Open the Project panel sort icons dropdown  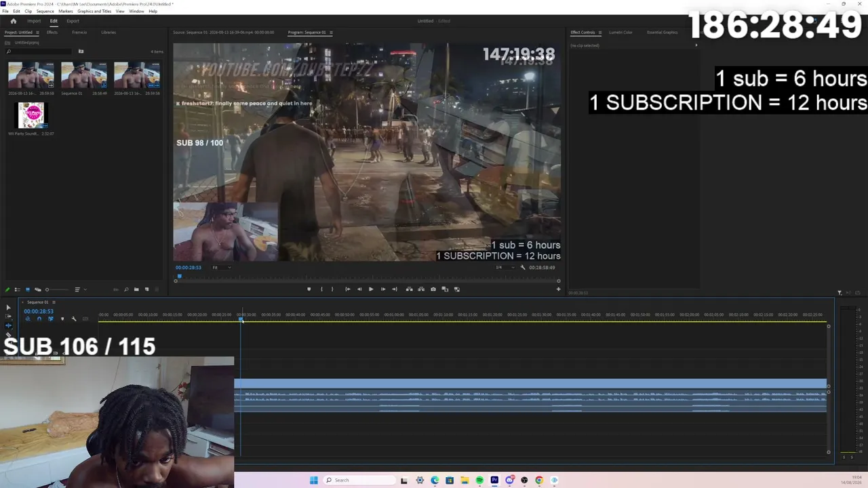(x=81, y=289)
